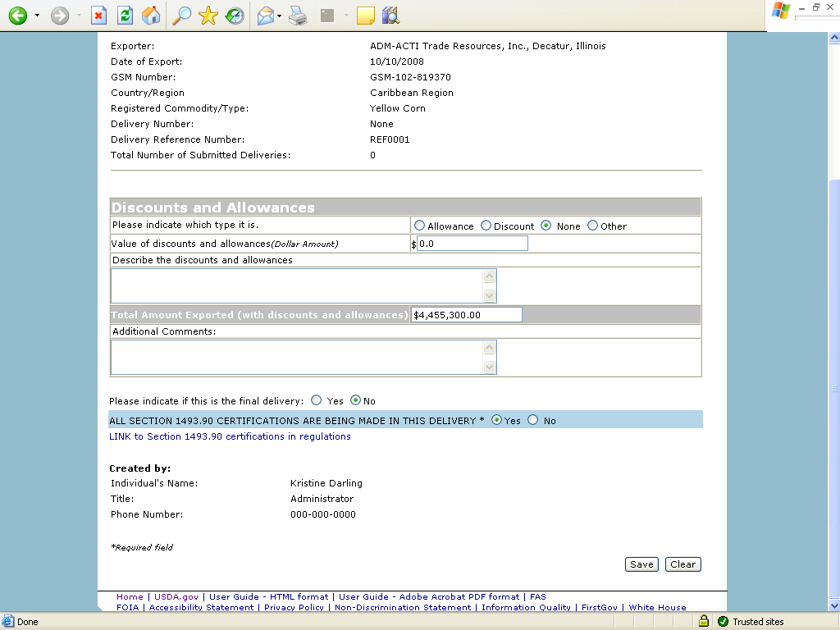Expand the Mail icon dropdown arrow
The width and height of the screenshot is (840, 630).
[280, 16]
